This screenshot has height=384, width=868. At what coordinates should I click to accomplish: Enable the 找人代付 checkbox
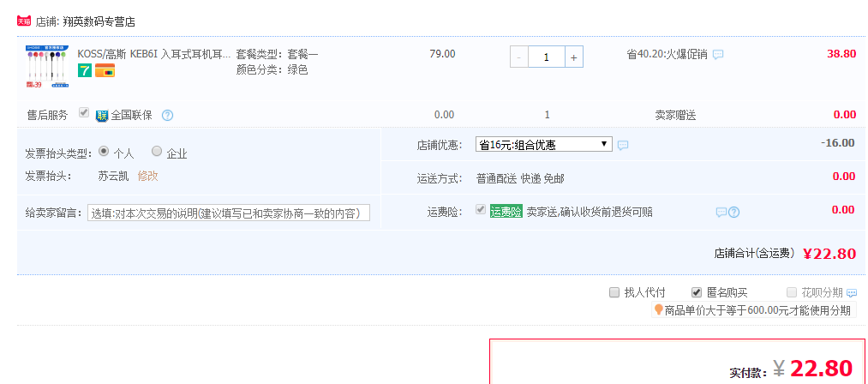(614, 292)
